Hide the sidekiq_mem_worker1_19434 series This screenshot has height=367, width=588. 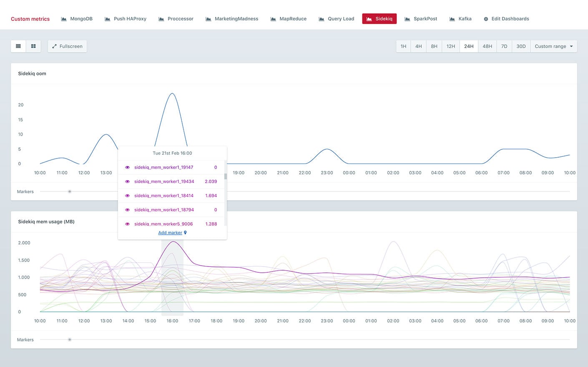pos(127,181)
